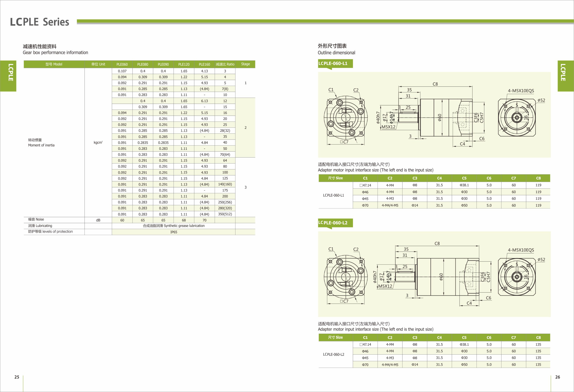Image resolution: width=574 pixels, height=392 pixels.
Task: Click the Synthetic grease lubrication cell
Action: 174,226
